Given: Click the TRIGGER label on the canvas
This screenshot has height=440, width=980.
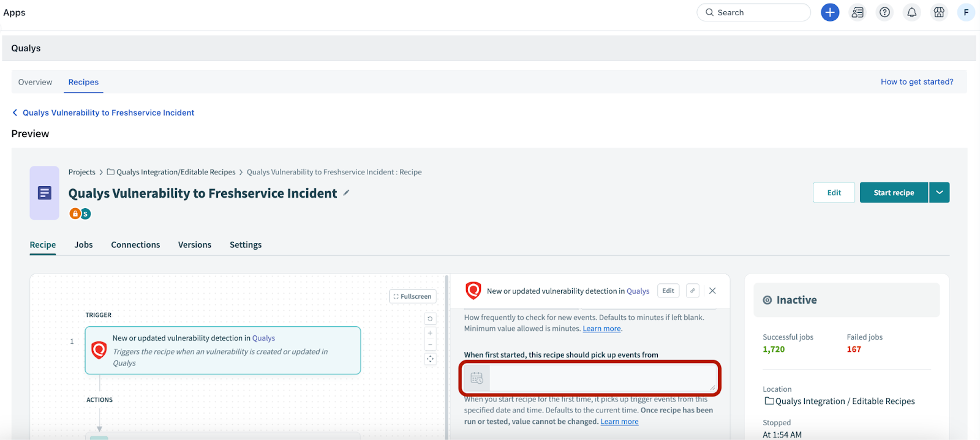Looking at the screenshot, I should point(99,315).
